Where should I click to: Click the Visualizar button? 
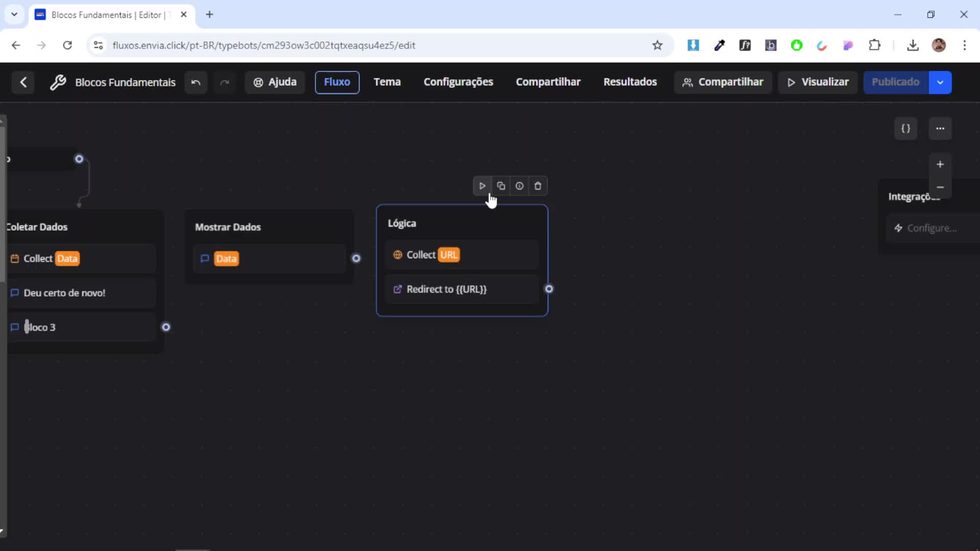coord(818,82)
